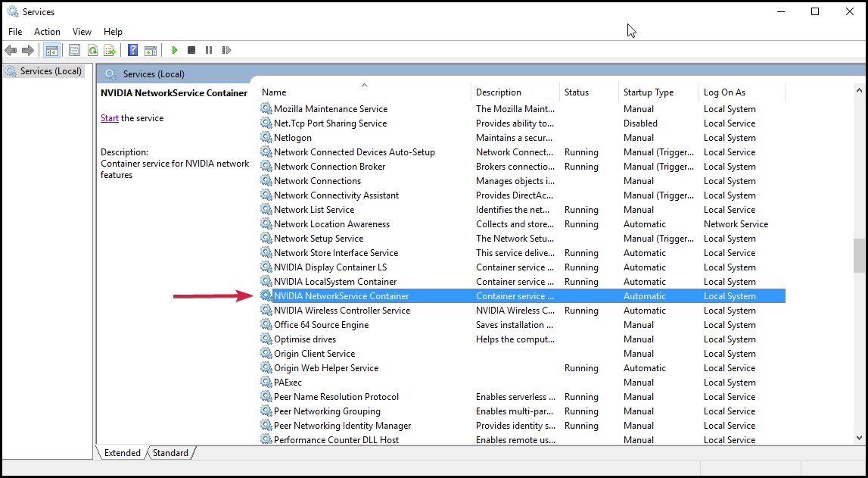Open the View menu
The width and height of the screenshot is (868, 478).
click(82, 32)
